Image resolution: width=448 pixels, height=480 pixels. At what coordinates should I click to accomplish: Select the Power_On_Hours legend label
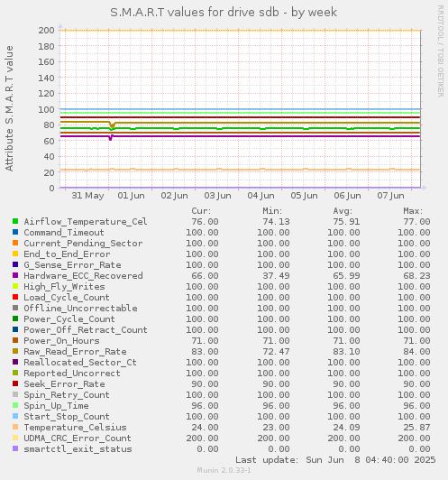coord(62,341)
